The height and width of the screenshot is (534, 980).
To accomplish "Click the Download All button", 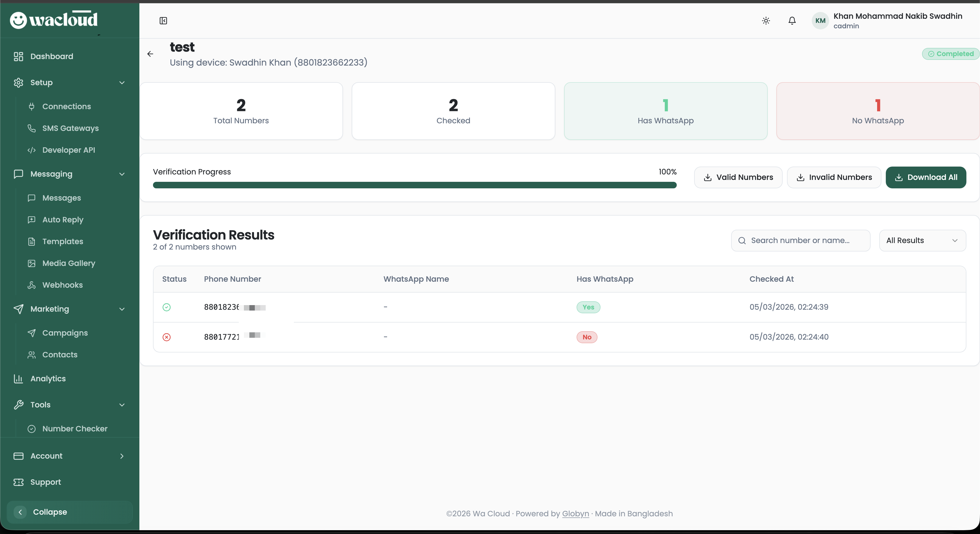I will click(926, 177).
